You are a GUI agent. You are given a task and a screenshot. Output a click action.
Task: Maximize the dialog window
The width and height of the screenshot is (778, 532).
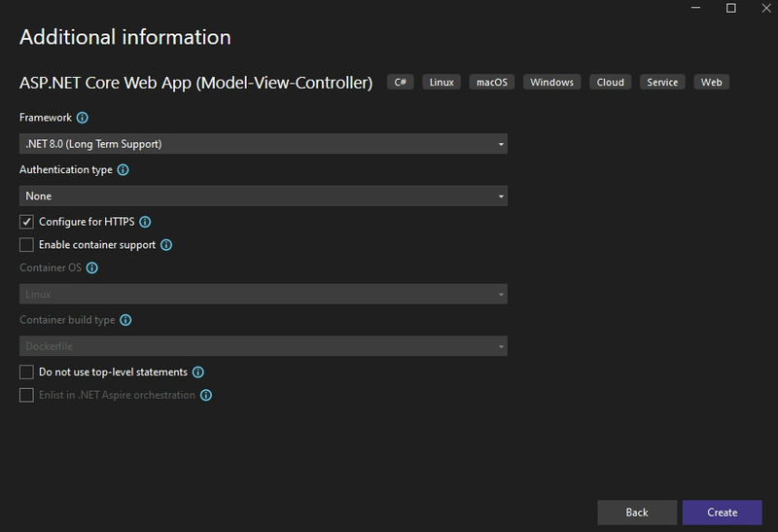731,8
